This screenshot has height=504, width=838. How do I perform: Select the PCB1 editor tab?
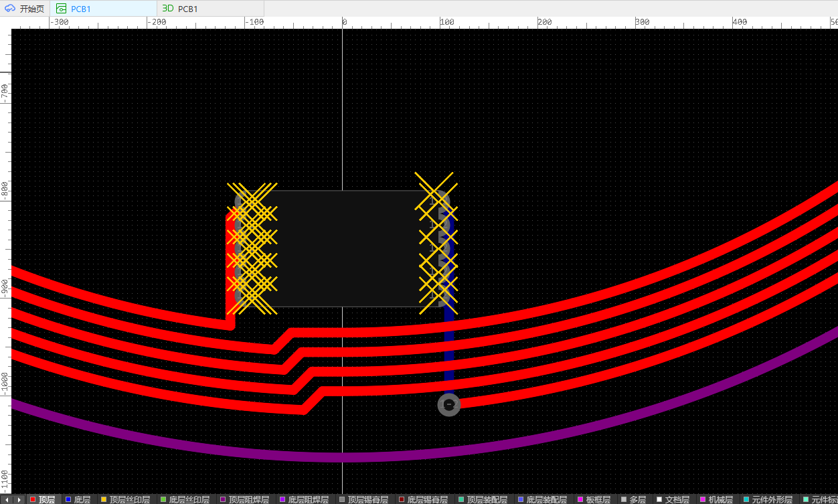click(80, 9)
